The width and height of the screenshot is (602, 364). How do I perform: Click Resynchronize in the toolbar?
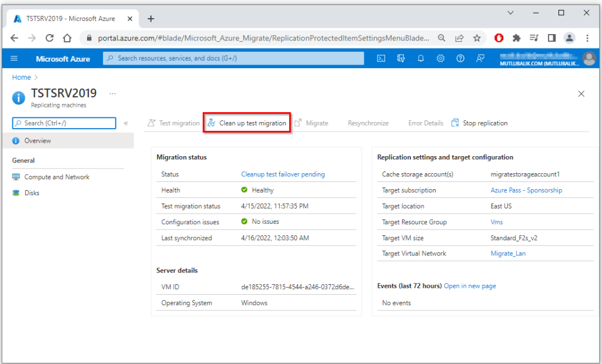pyautogui.click(x=368, y=123)
